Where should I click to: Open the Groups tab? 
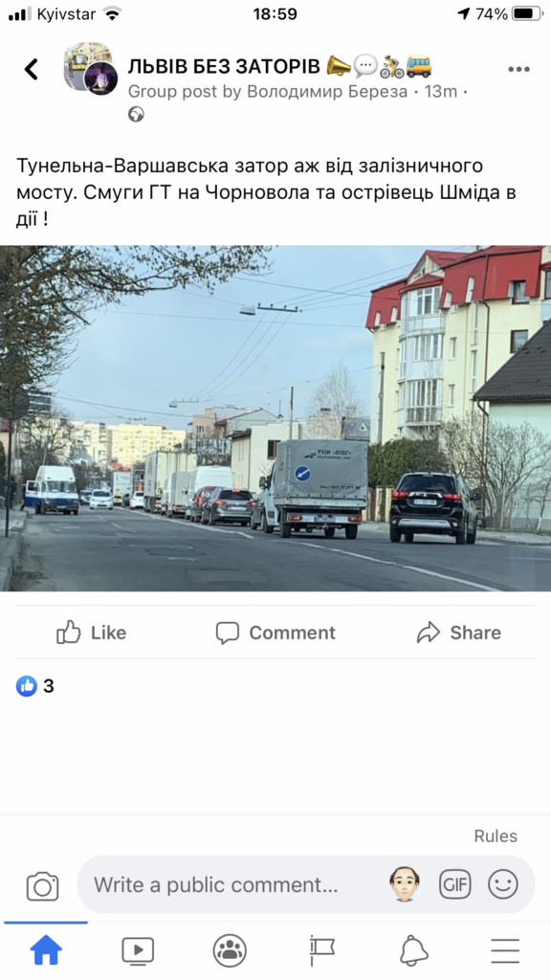230,951
